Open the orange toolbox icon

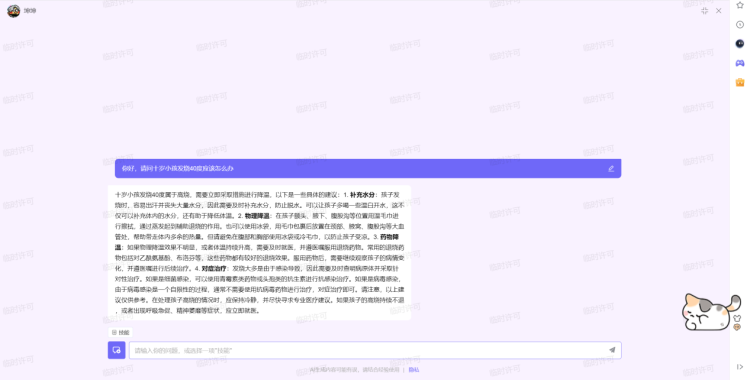[740, 82]
